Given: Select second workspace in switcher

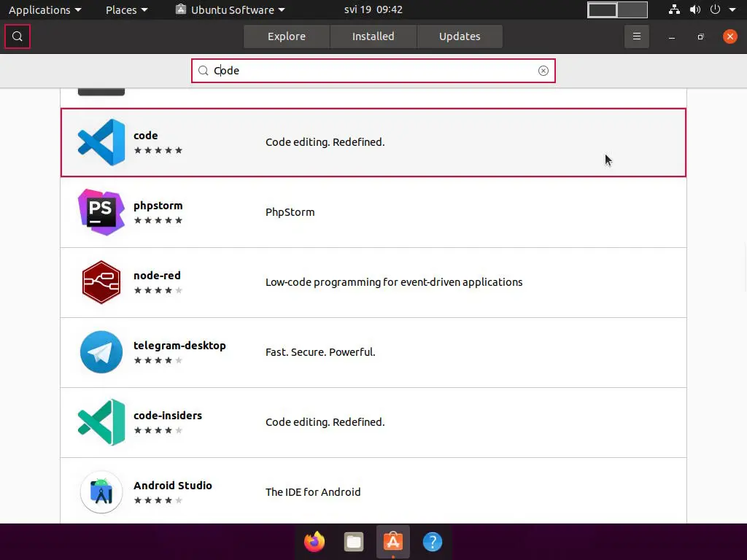Looking at the screenshot, I should pyautogui.click(x=632, y=10).
